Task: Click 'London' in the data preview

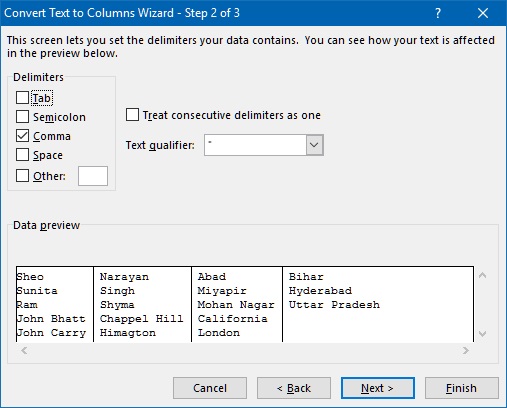Action: coord(219,333)
